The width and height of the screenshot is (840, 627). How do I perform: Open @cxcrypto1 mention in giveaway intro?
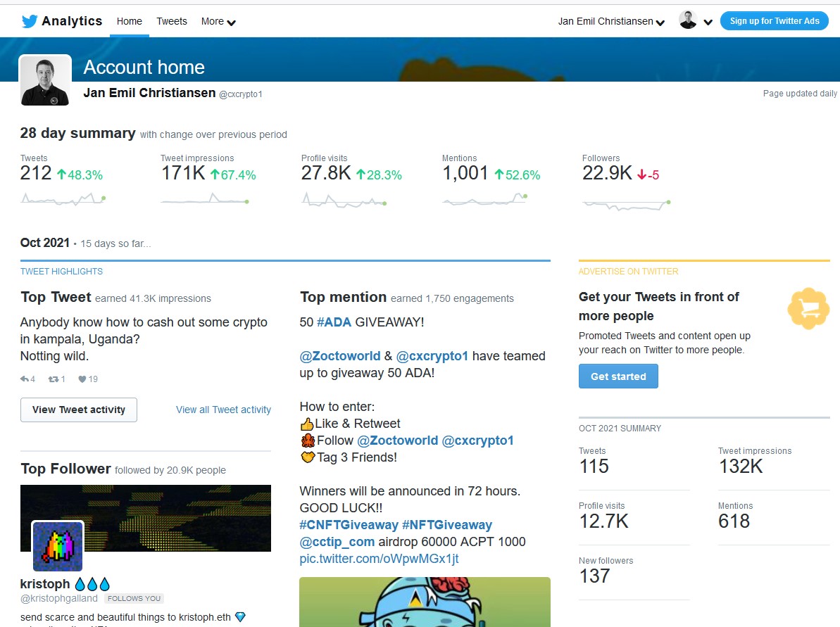(x=432, y=356)
